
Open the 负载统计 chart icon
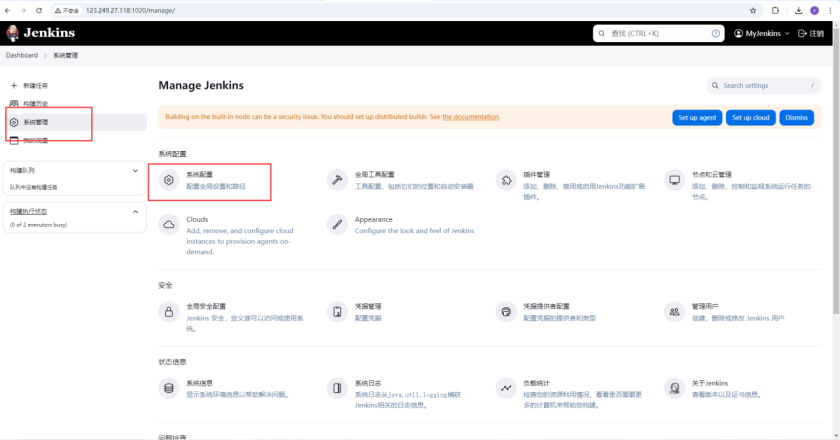506,388
